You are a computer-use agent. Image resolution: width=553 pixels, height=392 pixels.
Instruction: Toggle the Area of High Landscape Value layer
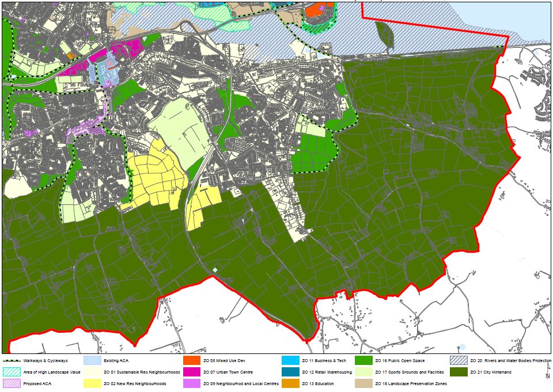pos(10,372)
